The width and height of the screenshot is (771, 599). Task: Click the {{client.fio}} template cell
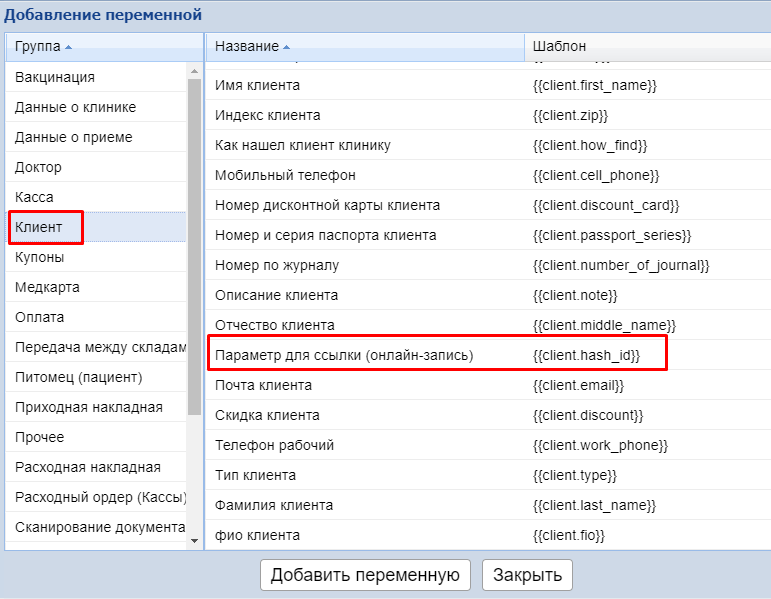(569, 535)
